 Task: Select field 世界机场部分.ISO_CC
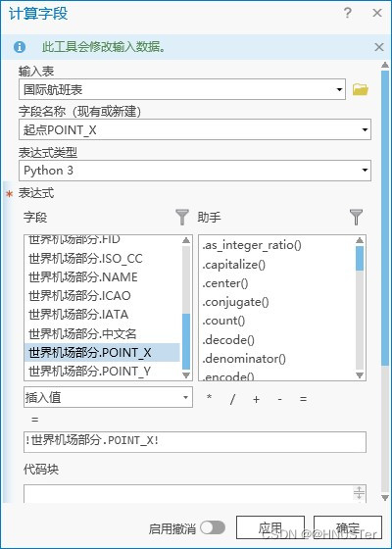102,259
